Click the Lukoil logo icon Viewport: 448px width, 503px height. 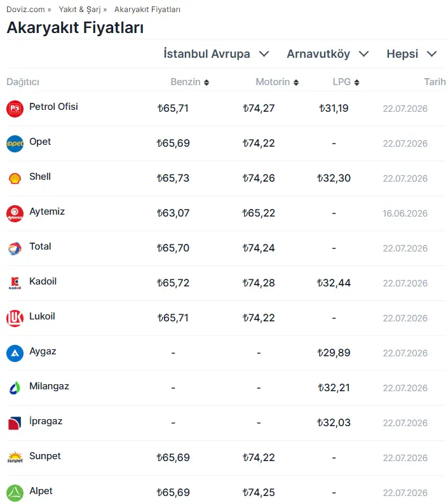pyautogui.click(x=15, y=319)
